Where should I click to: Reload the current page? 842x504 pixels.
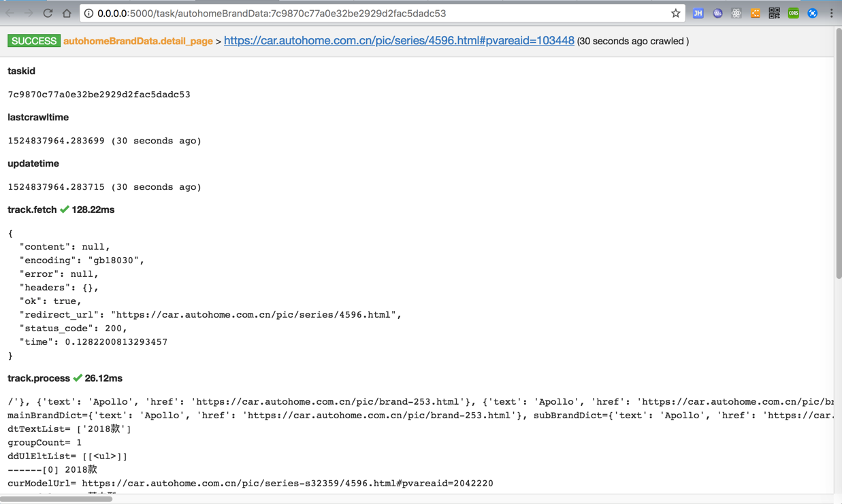(x=48, y=13)
